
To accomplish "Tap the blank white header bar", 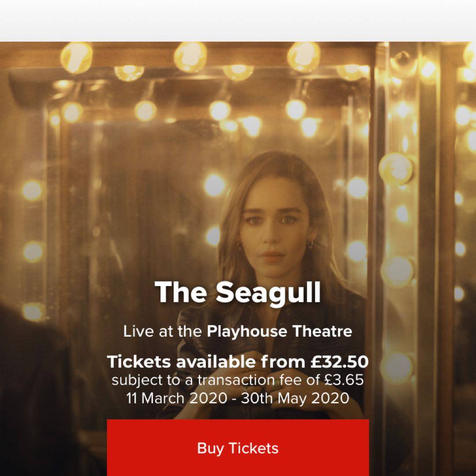I will point(238,20).
